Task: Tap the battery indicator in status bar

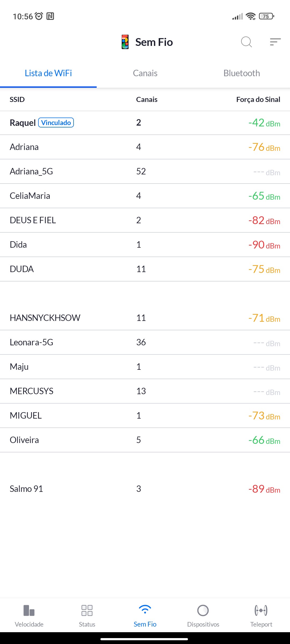Action: [x=266, y=16]
